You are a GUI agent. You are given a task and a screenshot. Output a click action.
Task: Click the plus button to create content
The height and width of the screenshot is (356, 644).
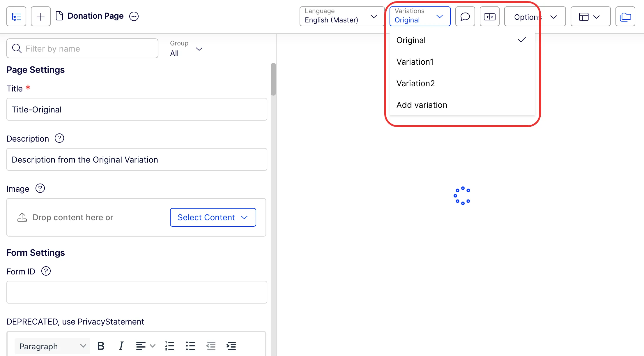[x=41, y=17]
